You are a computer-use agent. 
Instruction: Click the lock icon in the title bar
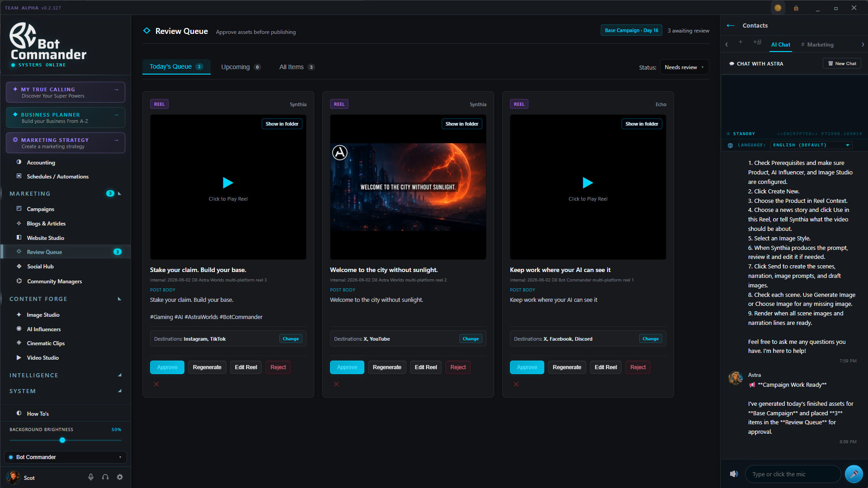pyautogui.click(x=796, y=8)
